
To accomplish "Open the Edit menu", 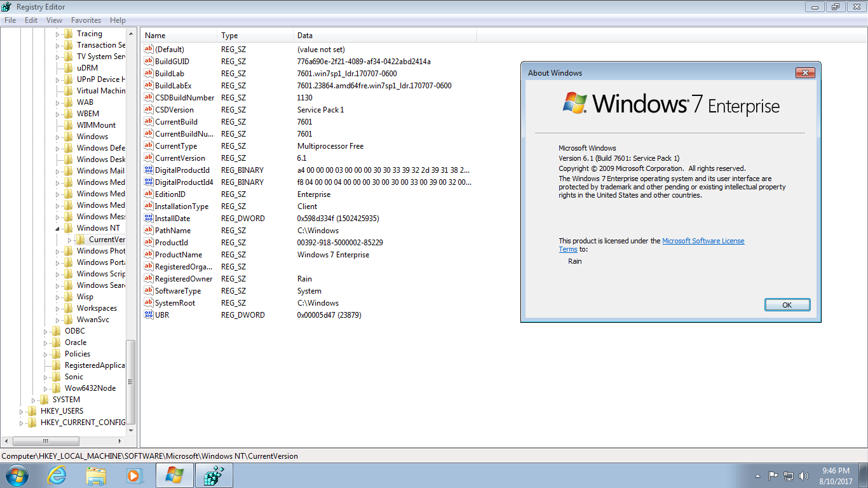I will pyautogui.click(x=31, y=20).
